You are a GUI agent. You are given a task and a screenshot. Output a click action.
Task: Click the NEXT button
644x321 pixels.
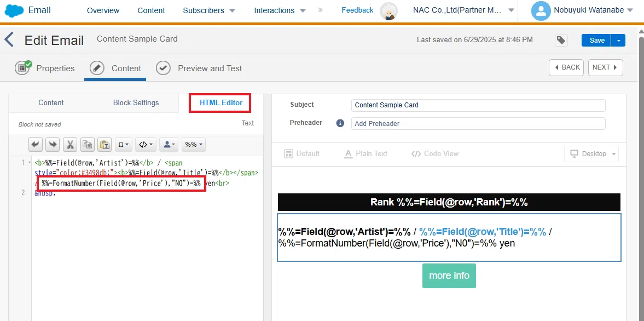605,67
